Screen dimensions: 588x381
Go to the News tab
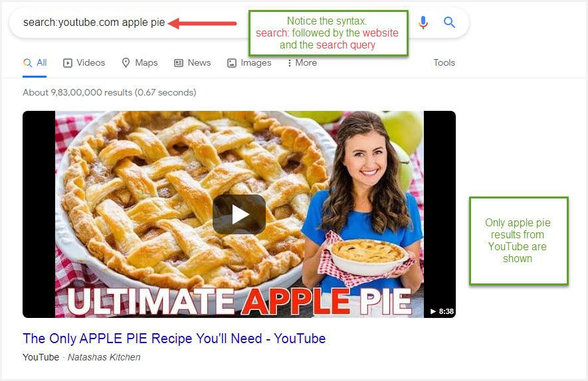(193, 63)
